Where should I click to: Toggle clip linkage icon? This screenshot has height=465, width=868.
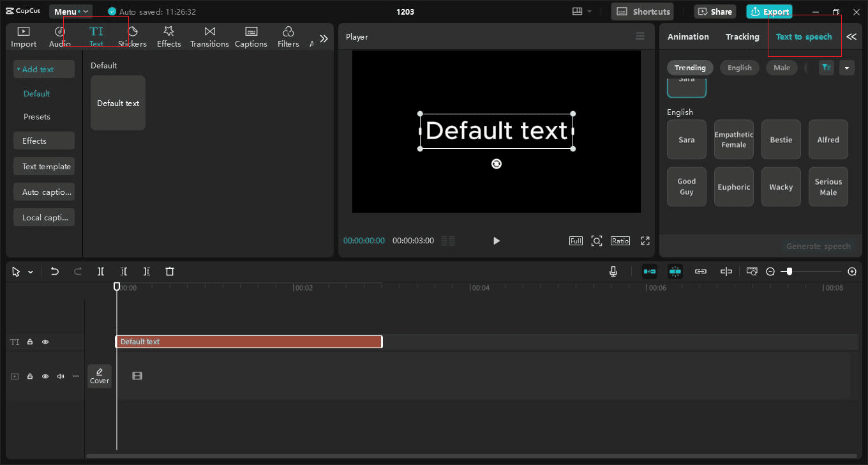point(701,271)
